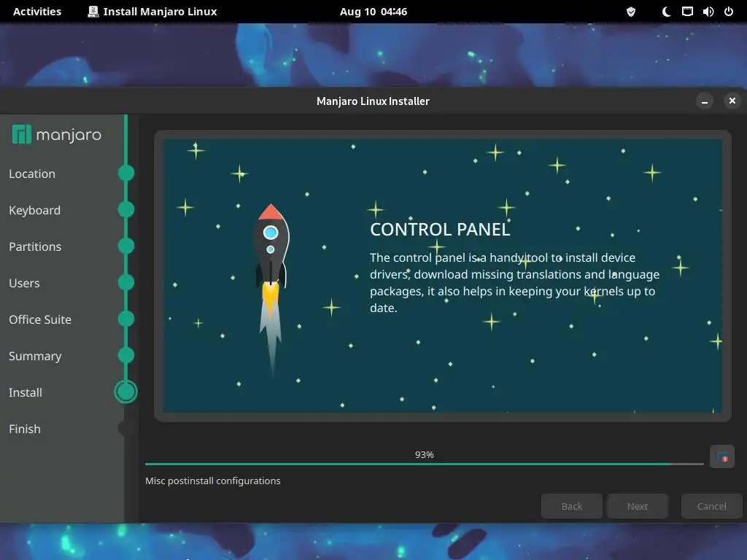Select the Summary step
Screen dimensions: 747x560
[35, 356]
